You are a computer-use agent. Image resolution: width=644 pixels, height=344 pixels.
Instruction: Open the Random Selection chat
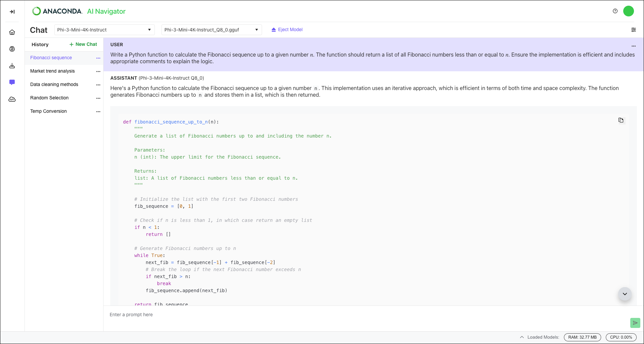pos(49,98)
